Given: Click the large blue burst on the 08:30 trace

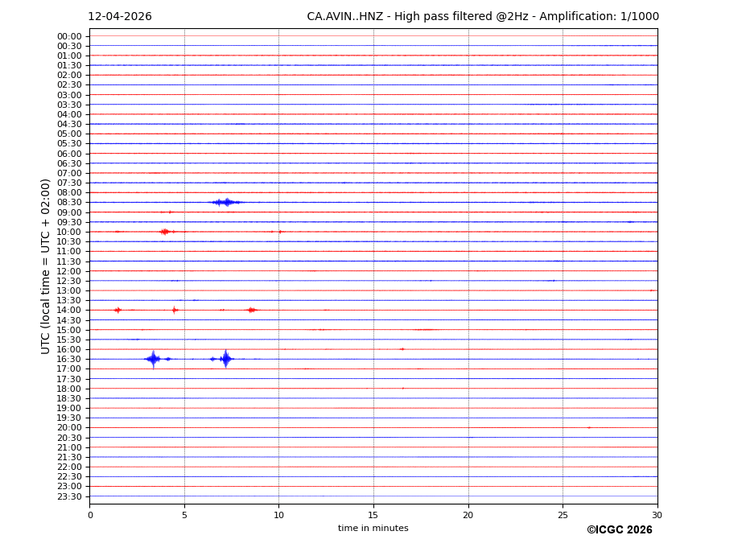Looking at the screenshot, I should (x=226, y=202).
